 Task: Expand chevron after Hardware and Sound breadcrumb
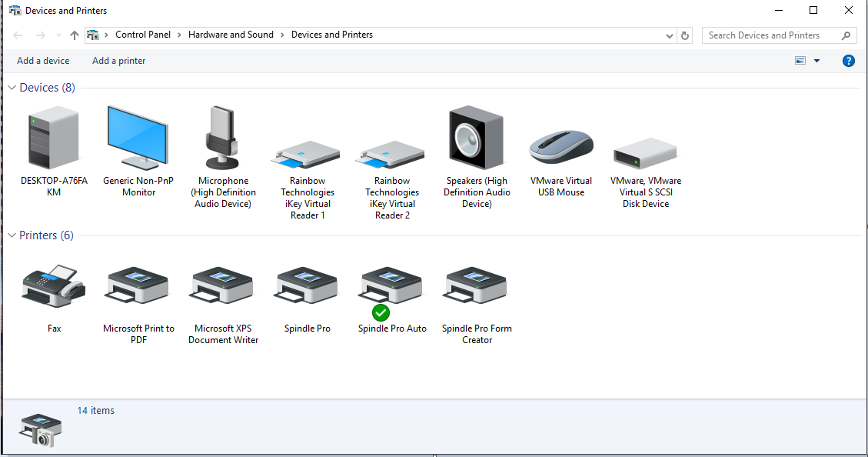pos(282,35)
